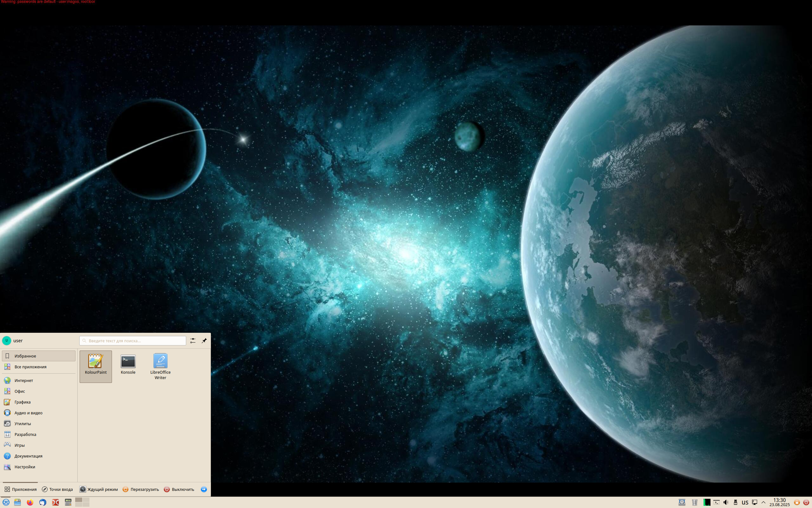Open the network connection tray icon

tap(755, 502)
